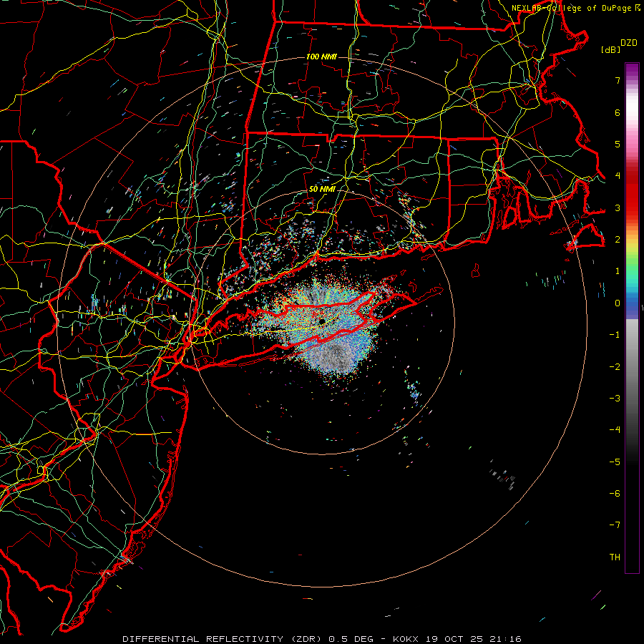Click the -3 label on the scale

click(615, 399)
